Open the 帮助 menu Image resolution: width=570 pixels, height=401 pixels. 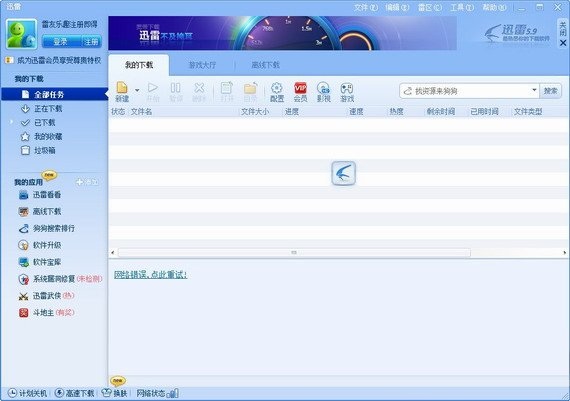point(494,7)
